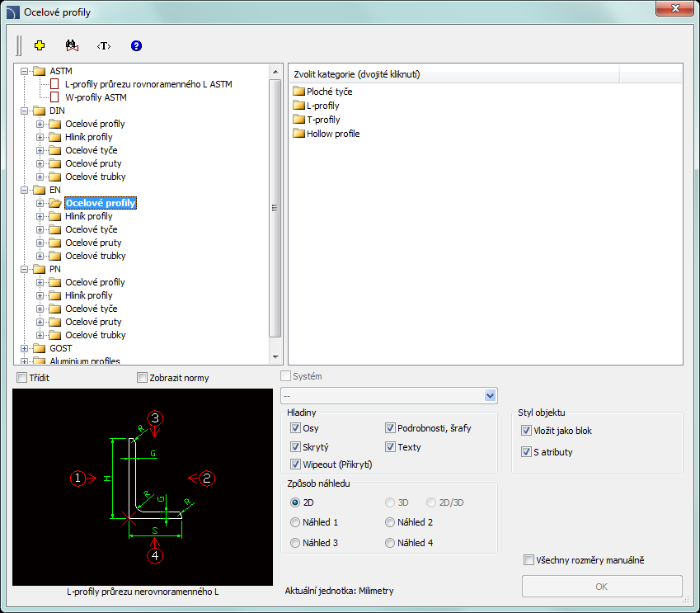Image resolution: width=700 pixels, height=613 pixels.
Task: Uncheck the Osy layer checkbox
Action: [x=295, y=428]
